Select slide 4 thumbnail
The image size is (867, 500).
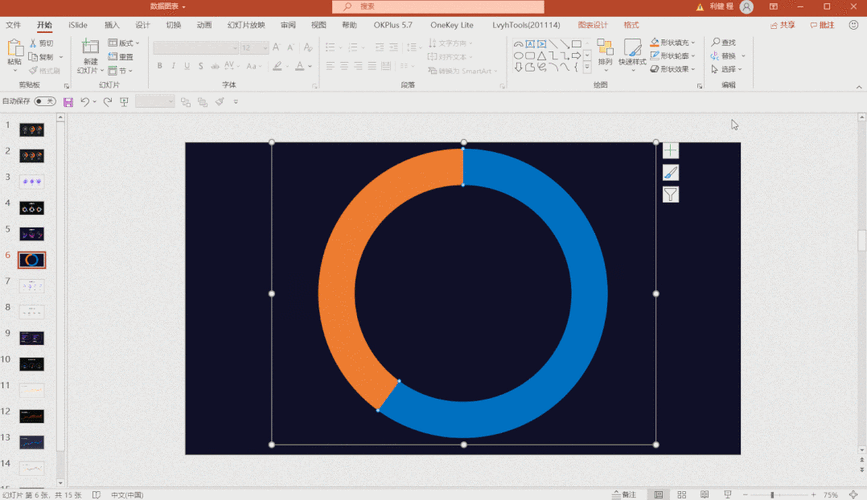[32, 208]
